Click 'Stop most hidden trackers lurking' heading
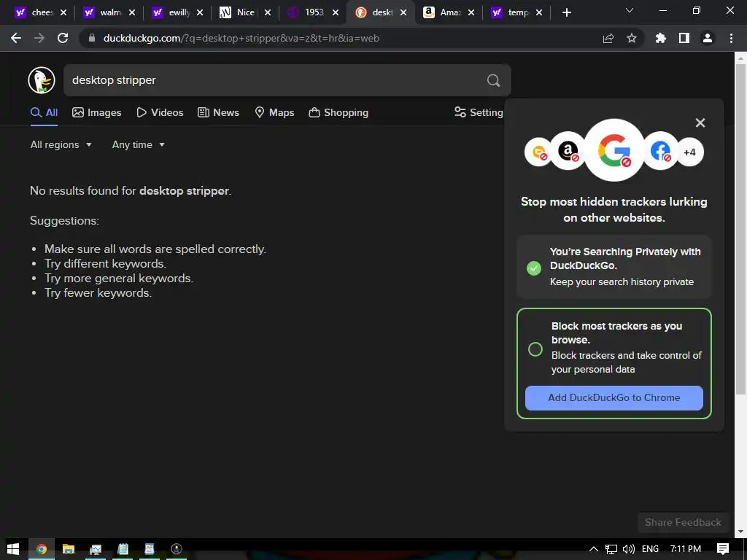747x560 pixels. pyautogui.click(x=614, y=209)
